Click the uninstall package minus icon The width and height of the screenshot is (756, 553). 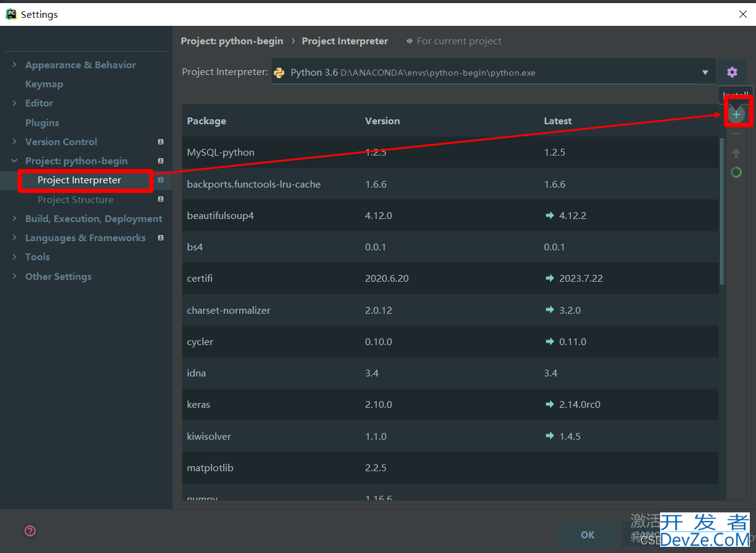click(x=736, y=134)
